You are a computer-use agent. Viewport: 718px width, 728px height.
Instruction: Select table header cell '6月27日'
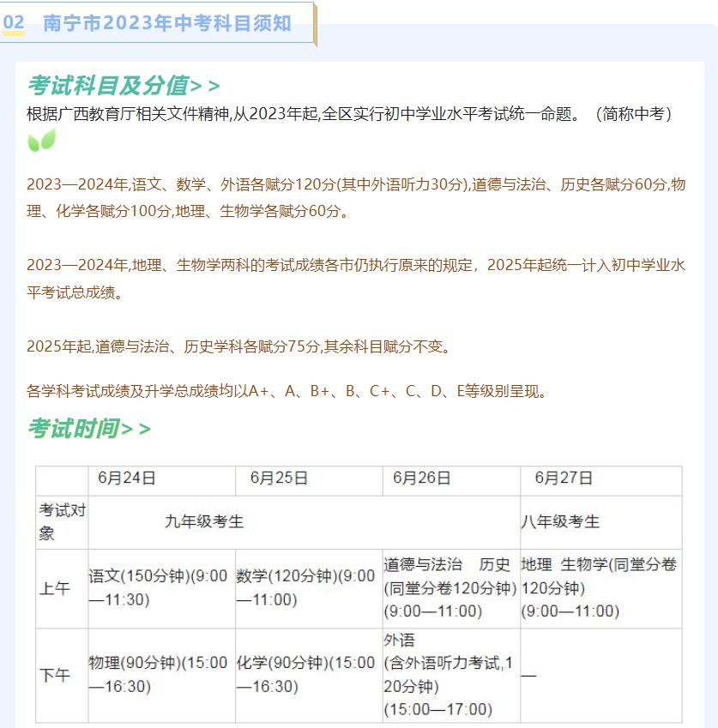(601, 480)
